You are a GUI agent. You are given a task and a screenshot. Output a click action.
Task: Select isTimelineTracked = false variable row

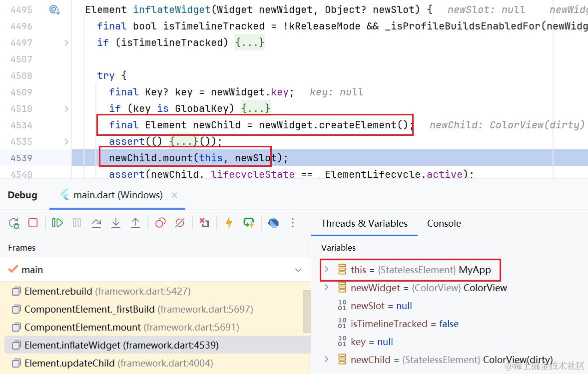450,324
